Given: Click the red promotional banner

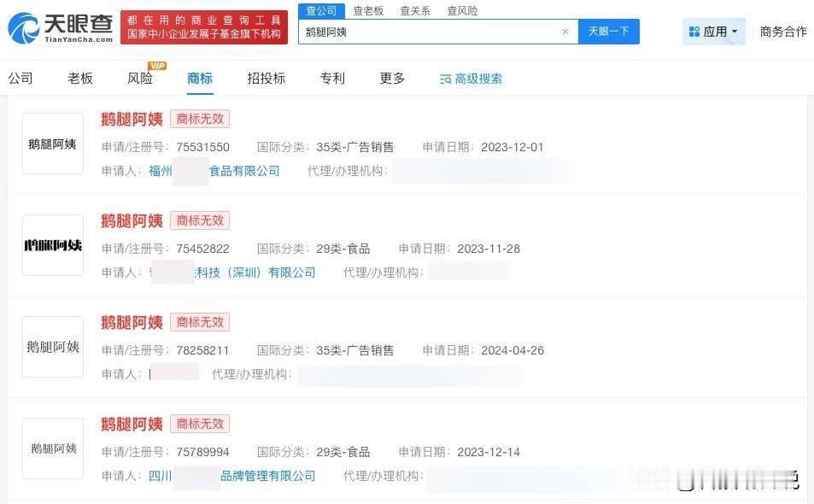Looking at the screenshot, I should pos(204,27).
